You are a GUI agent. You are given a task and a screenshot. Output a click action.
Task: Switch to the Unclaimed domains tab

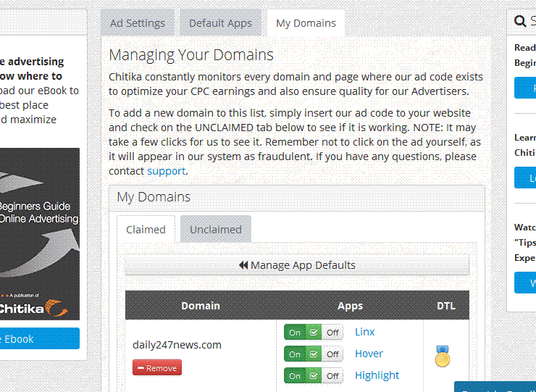[x=216, y=229]
